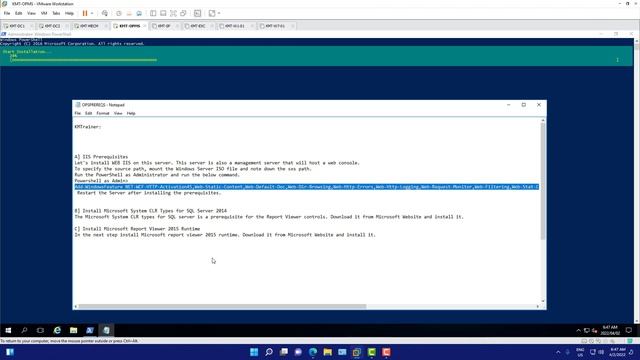Open the VM menu in VMware
The width and height of the screenshot is (640, 360).
click(x=44, y=13)
